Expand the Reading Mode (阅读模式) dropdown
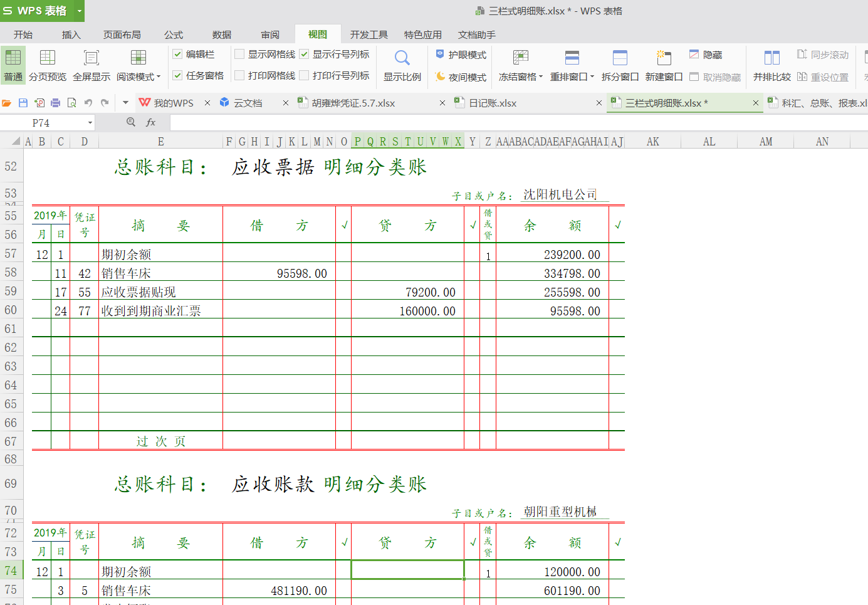The height and width of the screenshot is (605, 868). coord(139,76)
